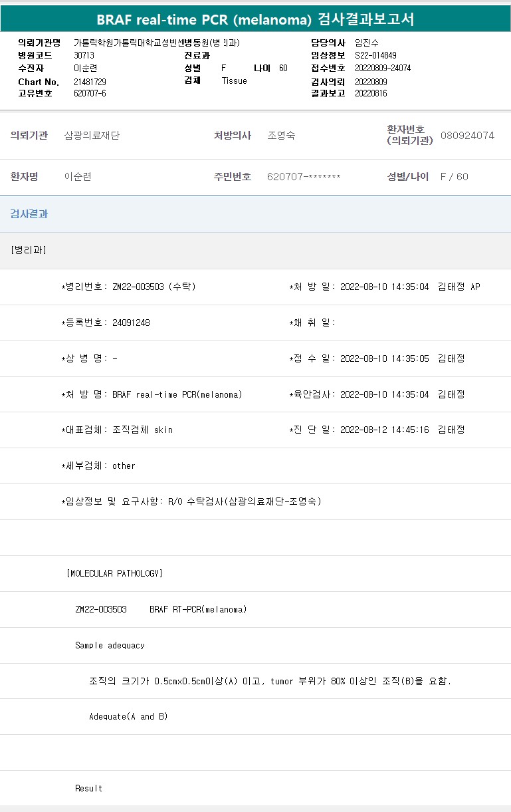Click the Result label at the bottom
The height and width of the screenshot is (812, 511).
tap(88, 788)
